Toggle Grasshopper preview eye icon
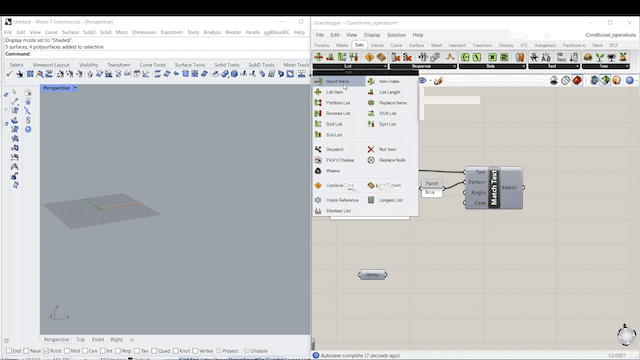The image size is (640, 360). coord(423,81)
